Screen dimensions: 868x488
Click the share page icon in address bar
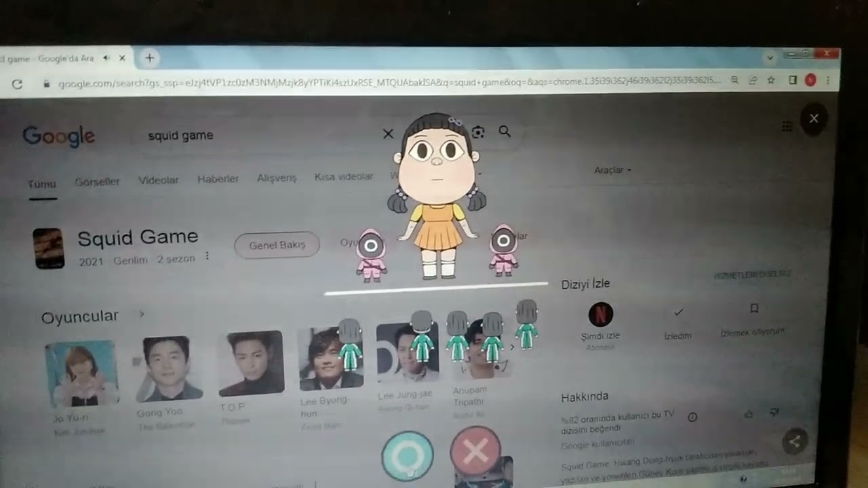pyautogui.click(x=753, y=80)
